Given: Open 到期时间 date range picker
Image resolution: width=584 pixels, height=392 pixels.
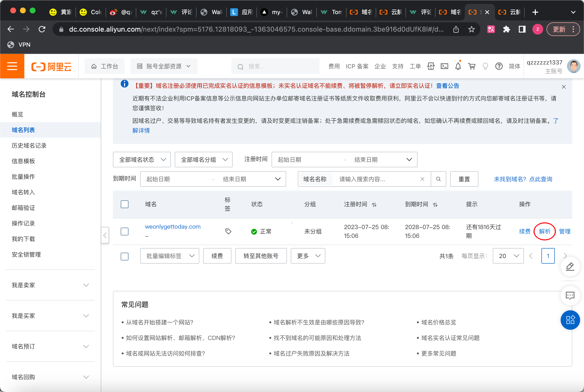Looking at the screenshot, I should [x=213, y=179].
